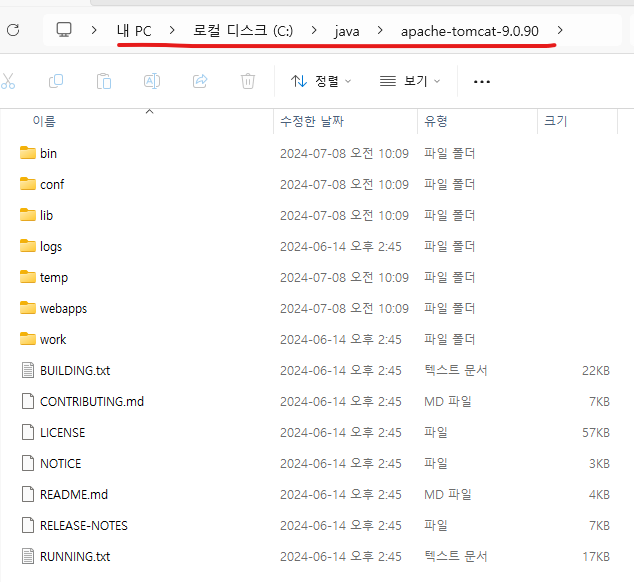Click the Share icon in the toolbar
This screenshot has height=582, width=634.
[200, 81]
